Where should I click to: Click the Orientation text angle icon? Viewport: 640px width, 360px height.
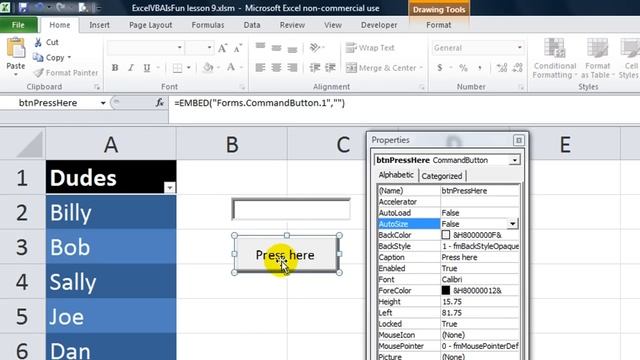click(x=314, y=48)
